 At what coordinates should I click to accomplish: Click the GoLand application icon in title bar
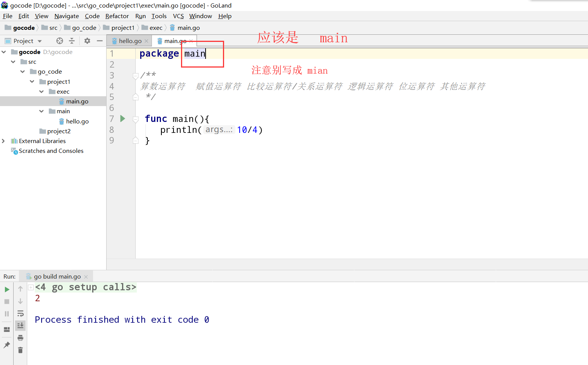click(x=5, y=5)
